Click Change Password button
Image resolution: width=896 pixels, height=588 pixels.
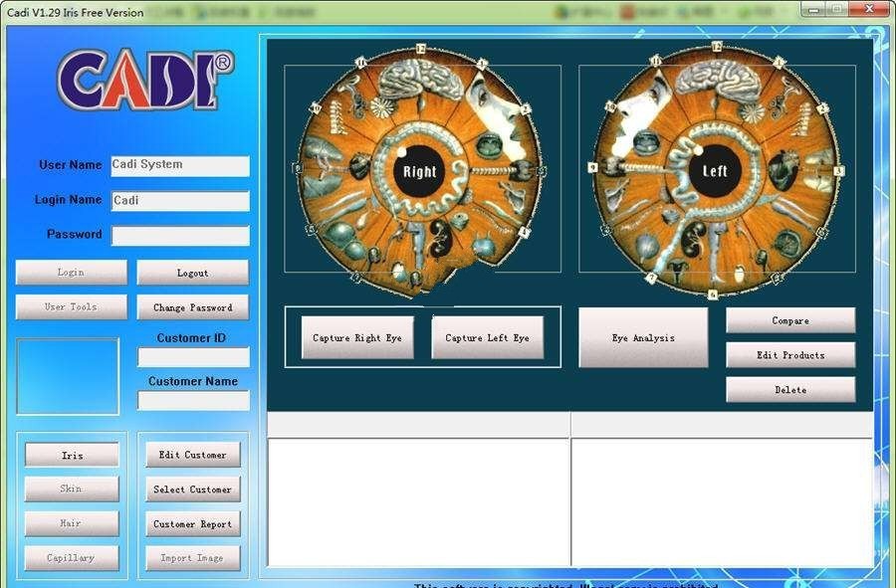point(192,307)
